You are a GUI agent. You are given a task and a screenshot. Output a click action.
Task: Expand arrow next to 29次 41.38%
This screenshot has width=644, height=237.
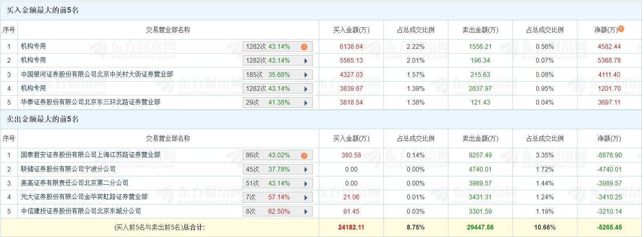coord(306,103)
